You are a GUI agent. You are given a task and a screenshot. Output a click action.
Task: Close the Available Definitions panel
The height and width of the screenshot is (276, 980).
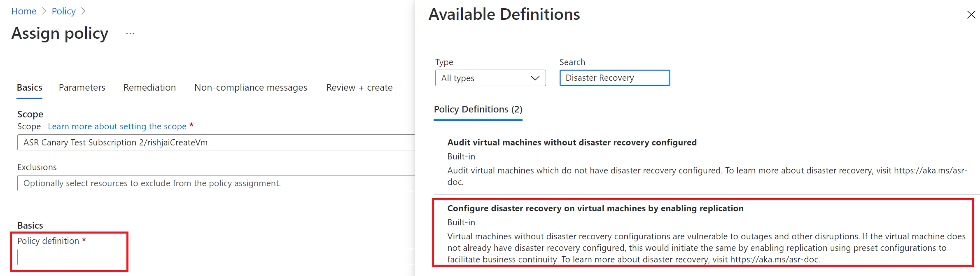coord(971,15)
